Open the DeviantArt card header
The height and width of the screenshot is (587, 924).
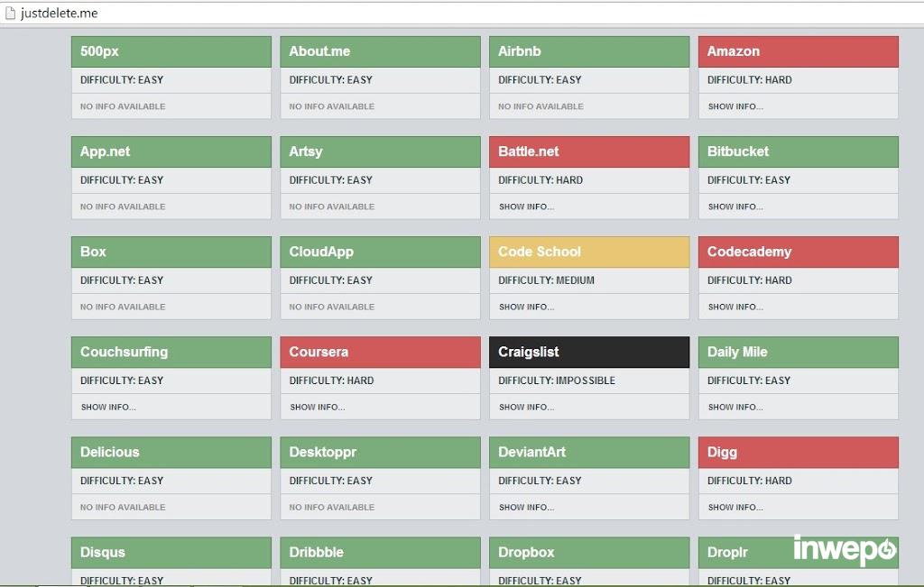pos(589,452)
